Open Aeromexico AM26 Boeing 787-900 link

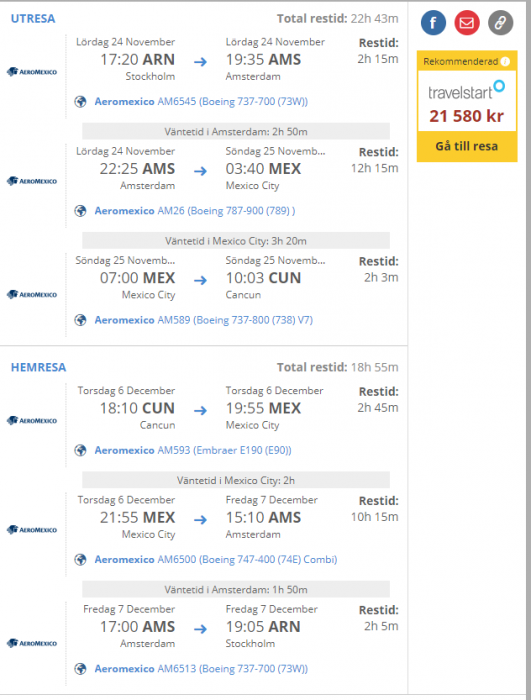[x=195, y=211]
